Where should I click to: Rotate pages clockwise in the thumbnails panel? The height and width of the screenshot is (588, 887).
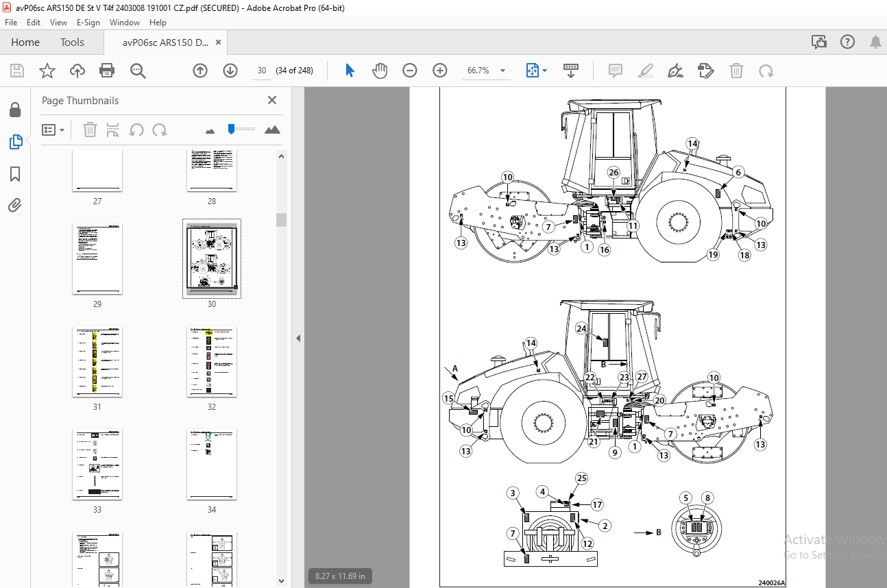tap(160, 130)
